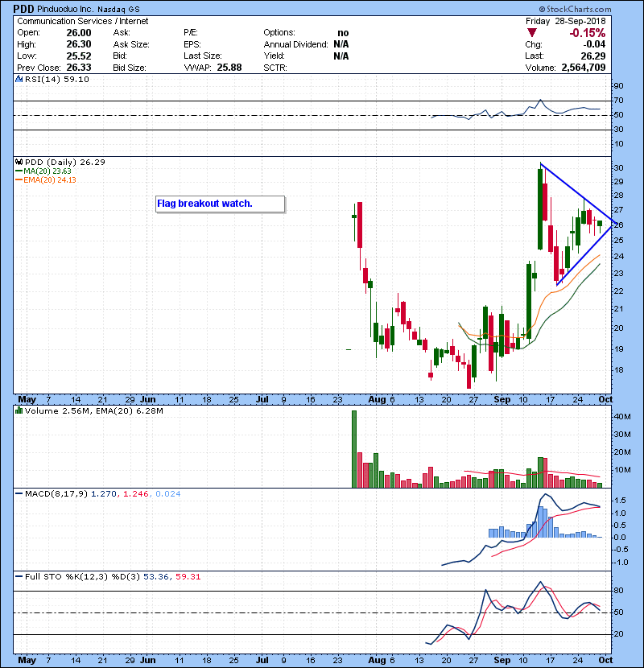The image size is (644, 668).
Task: Select the "Flag breakout watch." annotation box
Action: [220, 204]
